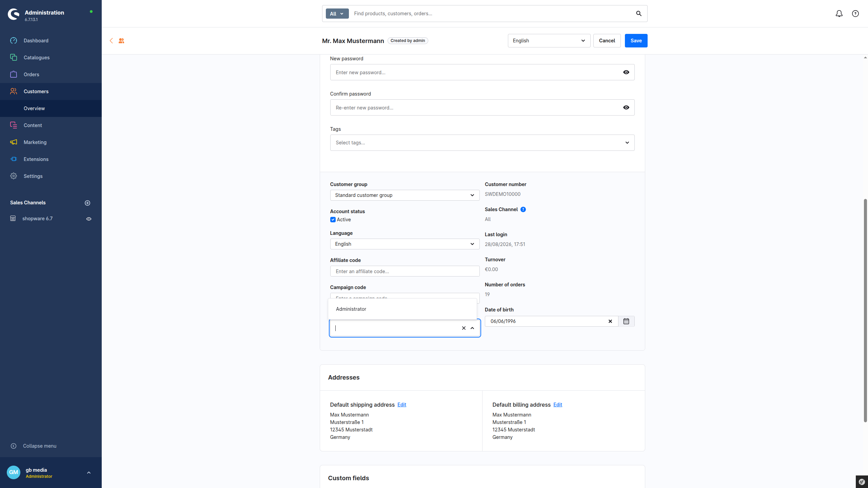Open Orders in the sidebar
Viewport: 868px width, 488px height.
pos(51,75)
